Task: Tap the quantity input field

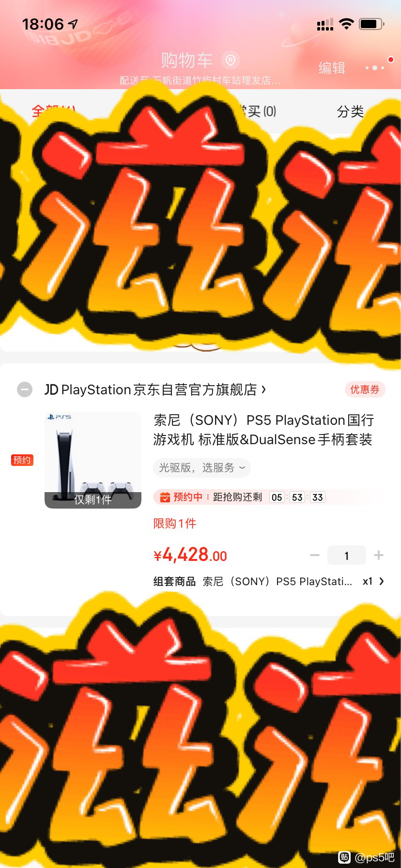Action: pos(347,555)
